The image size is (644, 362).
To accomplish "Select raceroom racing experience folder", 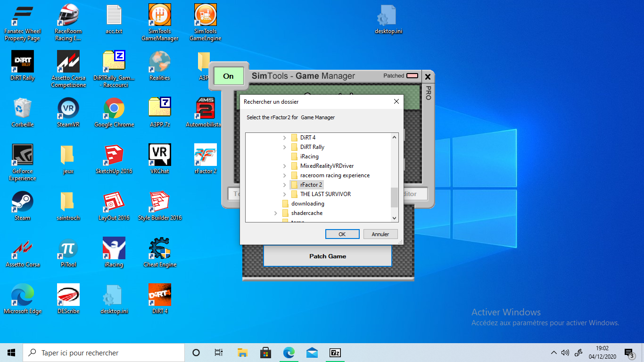I will coord(335,175).
